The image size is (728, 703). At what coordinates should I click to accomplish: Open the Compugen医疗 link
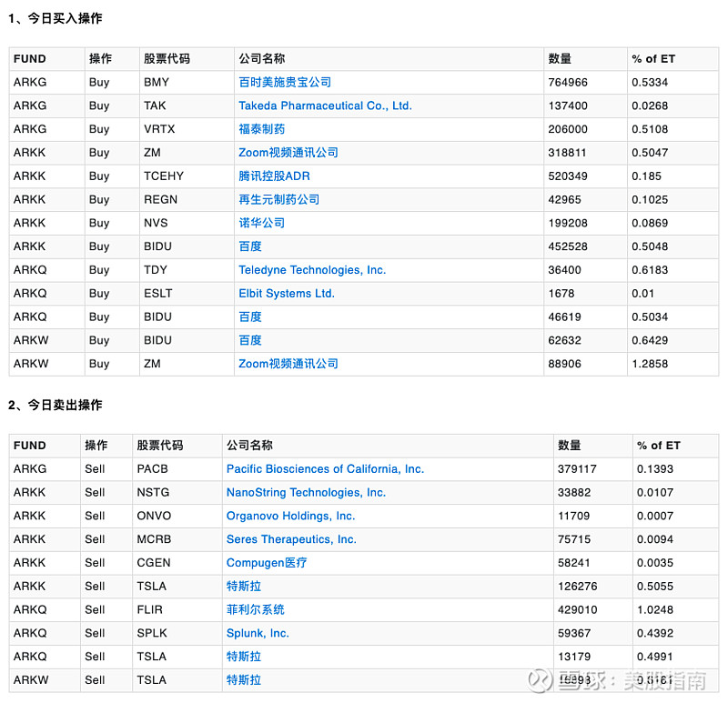click(x=267, y=563)
